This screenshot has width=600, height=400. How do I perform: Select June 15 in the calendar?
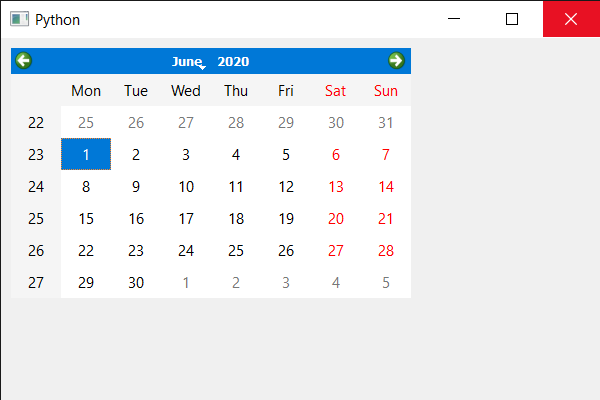(x=86, y=219)
